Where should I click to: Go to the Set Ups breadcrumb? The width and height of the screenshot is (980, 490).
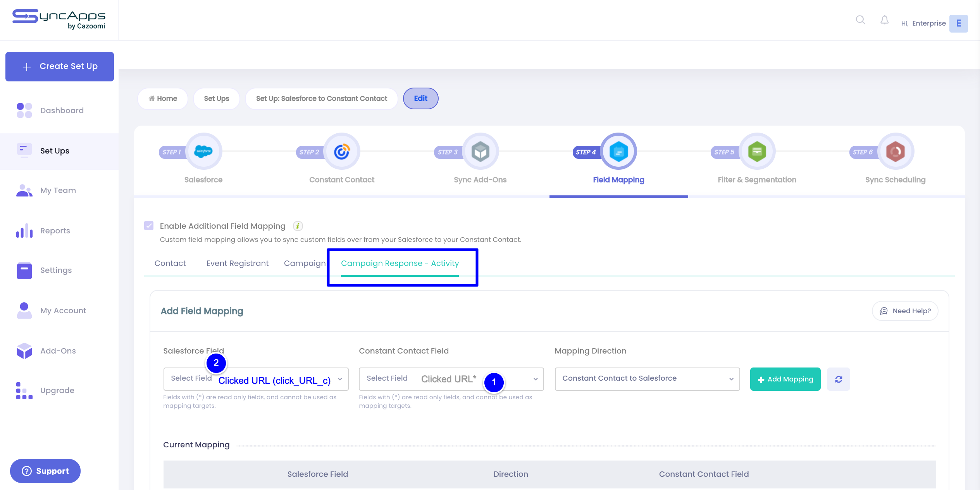[x=216, y=98]
